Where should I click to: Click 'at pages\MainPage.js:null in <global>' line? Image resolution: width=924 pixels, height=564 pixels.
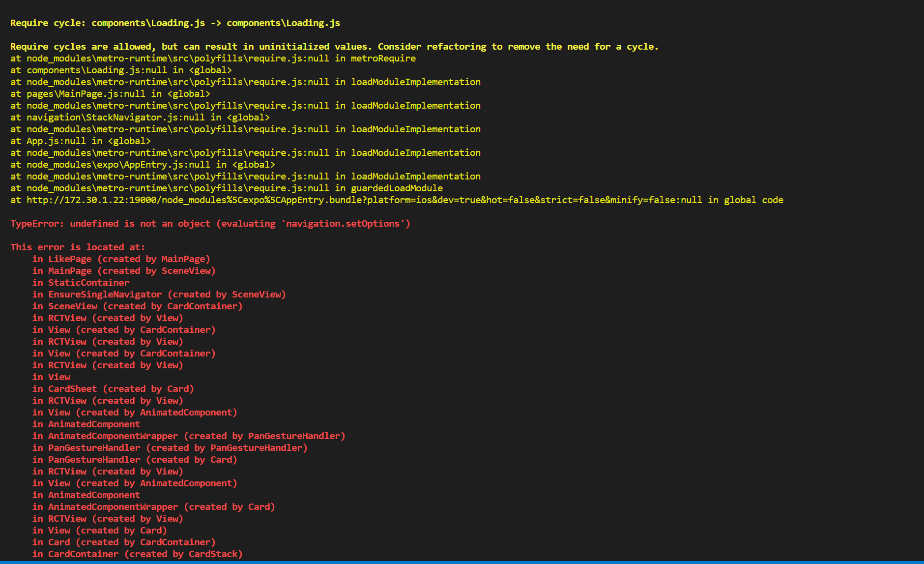click(x=110, y=94)
